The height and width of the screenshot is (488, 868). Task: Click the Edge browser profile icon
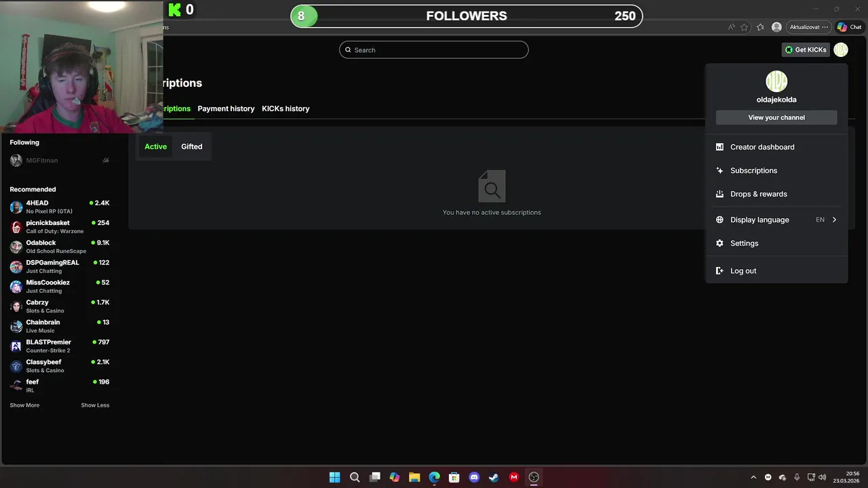[776, 27]
